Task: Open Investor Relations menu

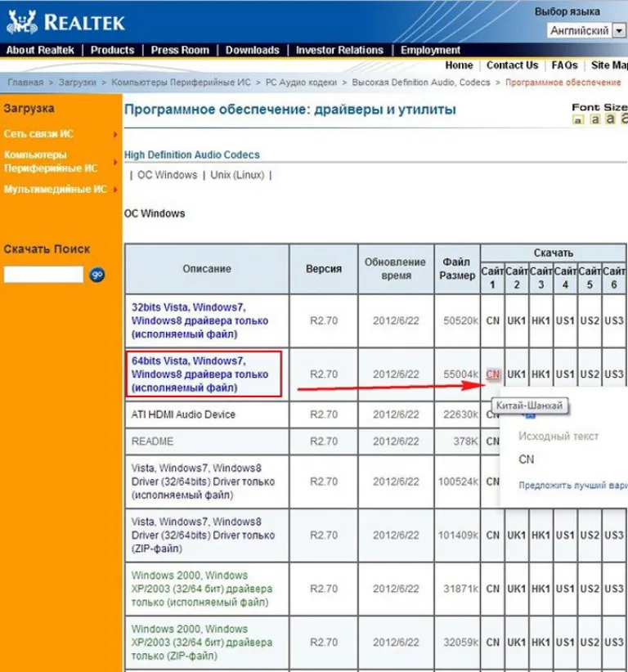Action: 339,50
